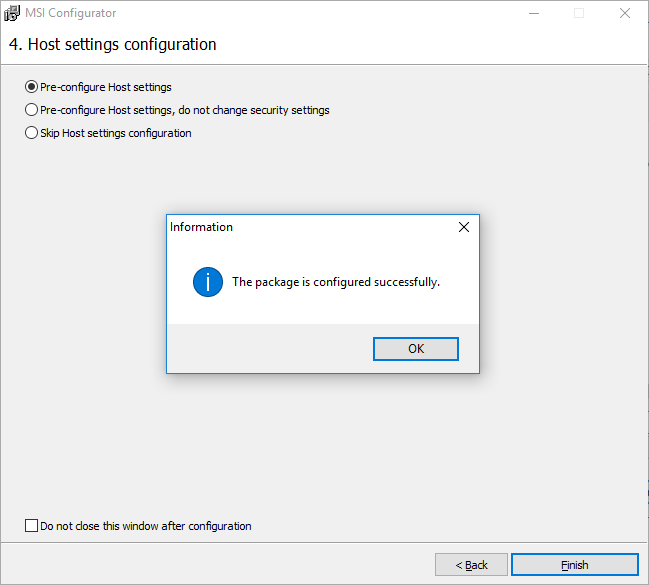This screenshot has height=585, width=649.
Task: Click the Finish button
Action: (x=574, y=565)
